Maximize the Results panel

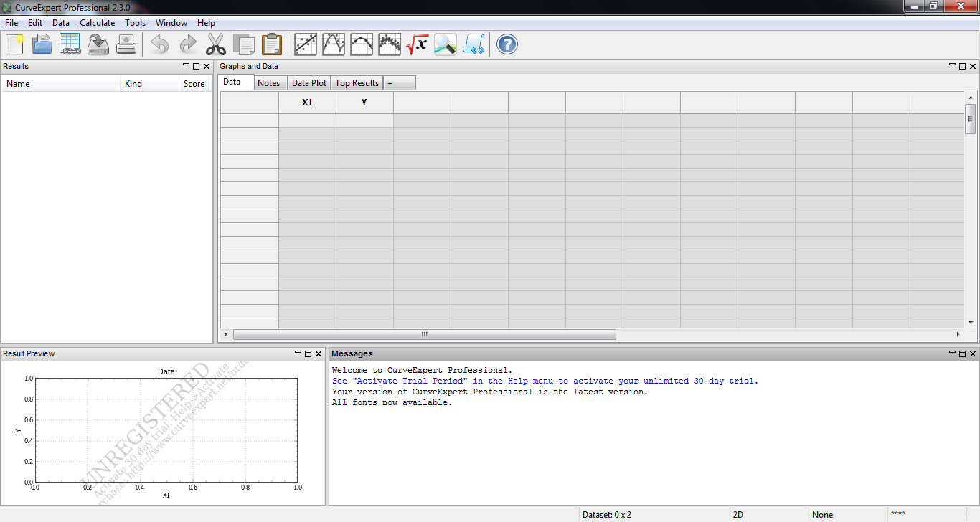pyautogui.click(x=197, y=66)
